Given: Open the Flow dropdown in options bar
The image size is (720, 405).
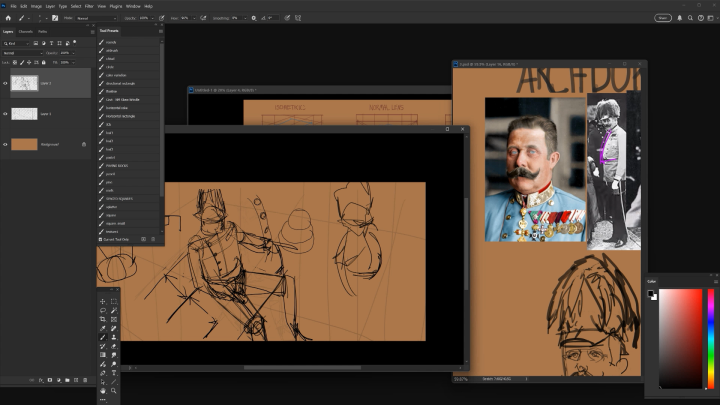Looking at the screenshot, I should tap(194, 18).
